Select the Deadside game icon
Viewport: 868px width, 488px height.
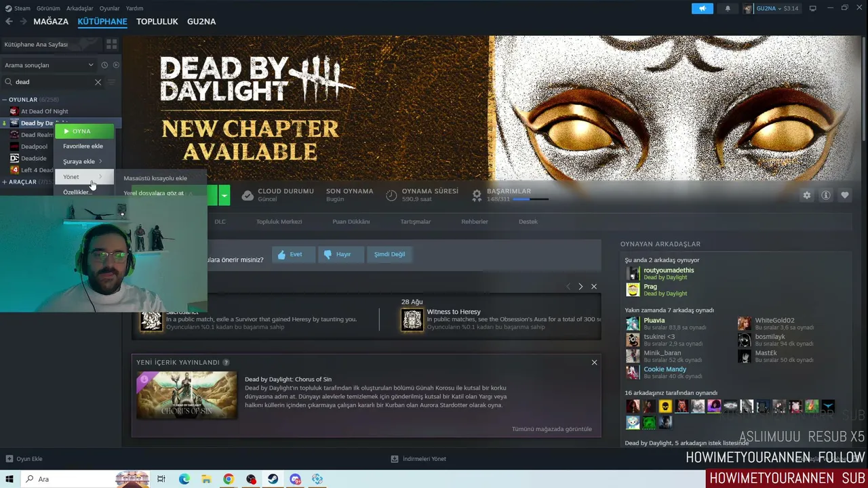14,158
